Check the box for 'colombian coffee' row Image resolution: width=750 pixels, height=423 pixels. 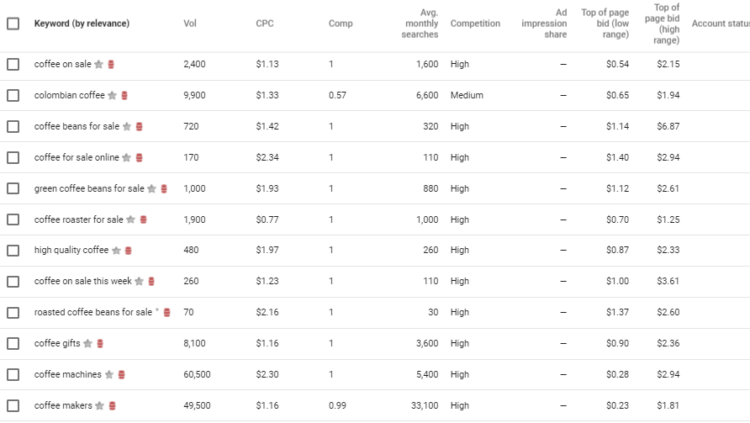click(x=13, y=96)
